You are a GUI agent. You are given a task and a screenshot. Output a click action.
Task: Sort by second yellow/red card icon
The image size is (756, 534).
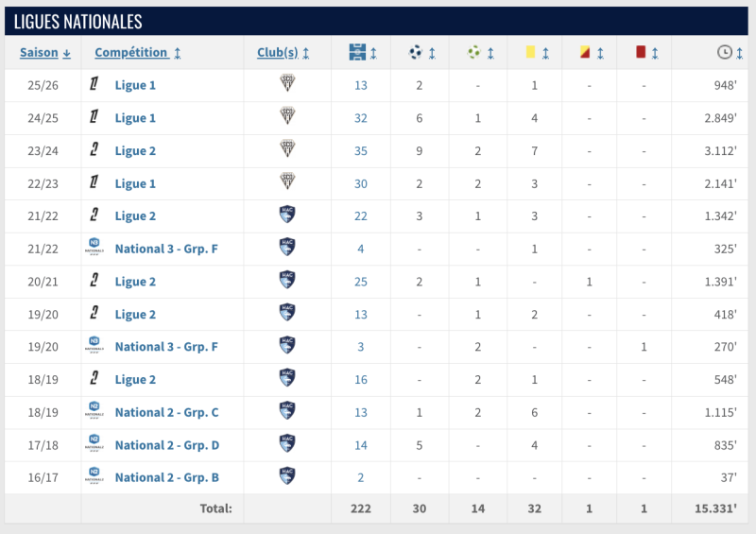point(584,53)
